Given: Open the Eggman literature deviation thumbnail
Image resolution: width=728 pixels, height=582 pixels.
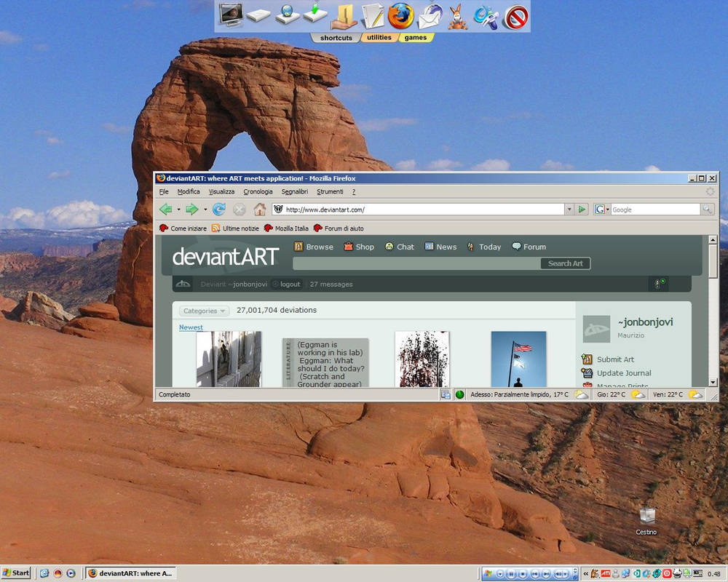Looking at the screenshot, I should [325, 362].
